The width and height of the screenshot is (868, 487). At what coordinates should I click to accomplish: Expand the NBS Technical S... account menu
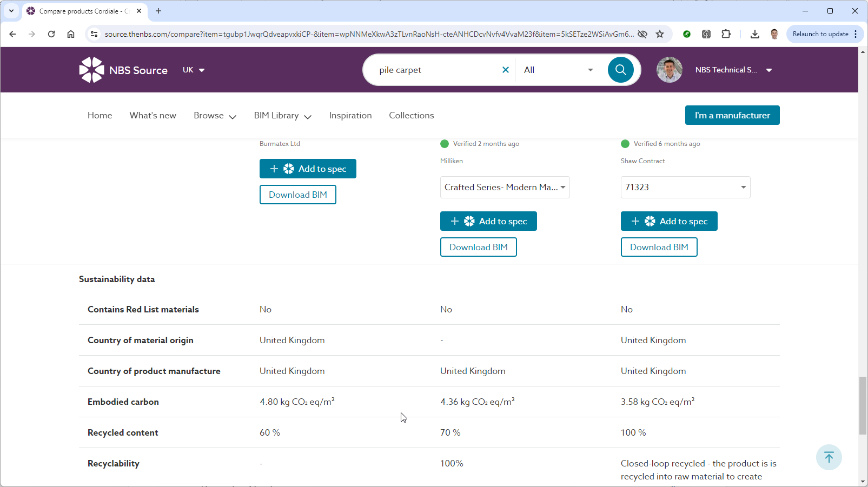point(733,70)
